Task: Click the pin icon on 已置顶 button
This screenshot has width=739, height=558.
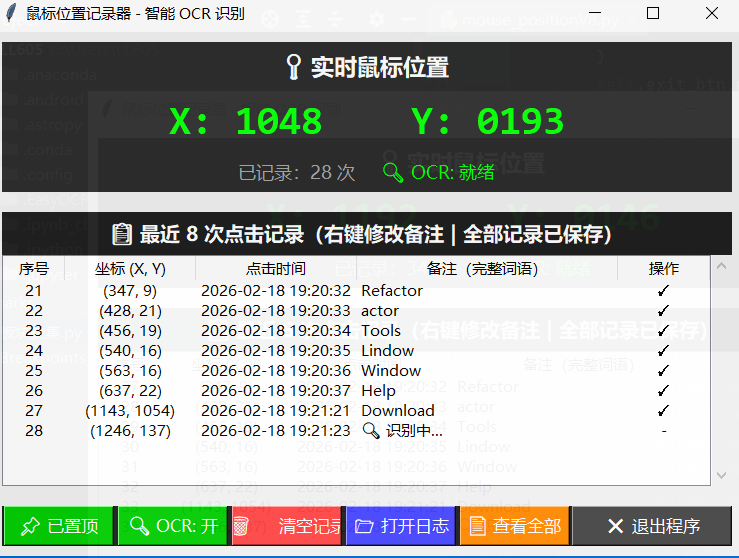Action: tap(30, 526)
